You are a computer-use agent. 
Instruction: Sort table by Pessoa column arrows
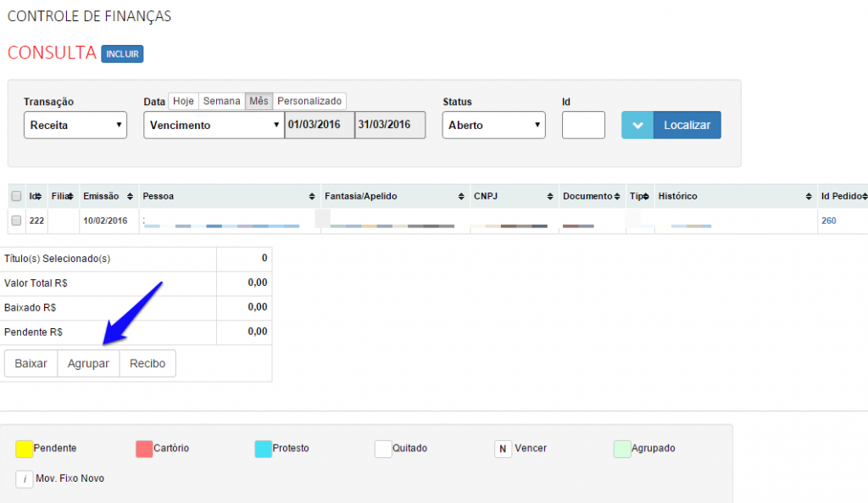(313, 196)
